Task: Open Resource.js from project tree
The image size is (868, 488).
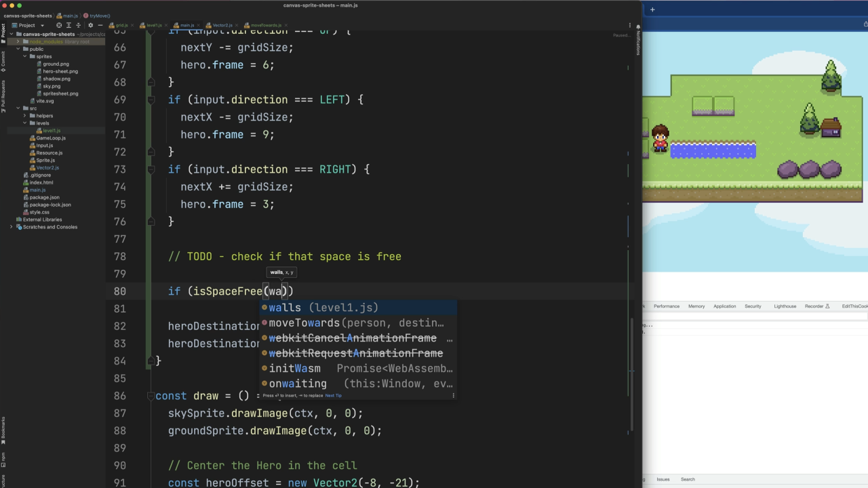Action: point(50,153)
